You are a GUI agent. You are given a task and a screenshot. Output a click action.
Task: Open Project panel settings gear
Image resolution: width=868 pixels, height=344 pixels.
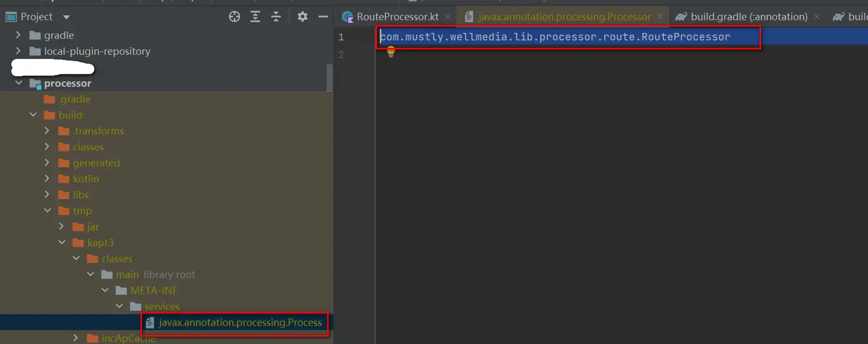click(x=303, y=17)
